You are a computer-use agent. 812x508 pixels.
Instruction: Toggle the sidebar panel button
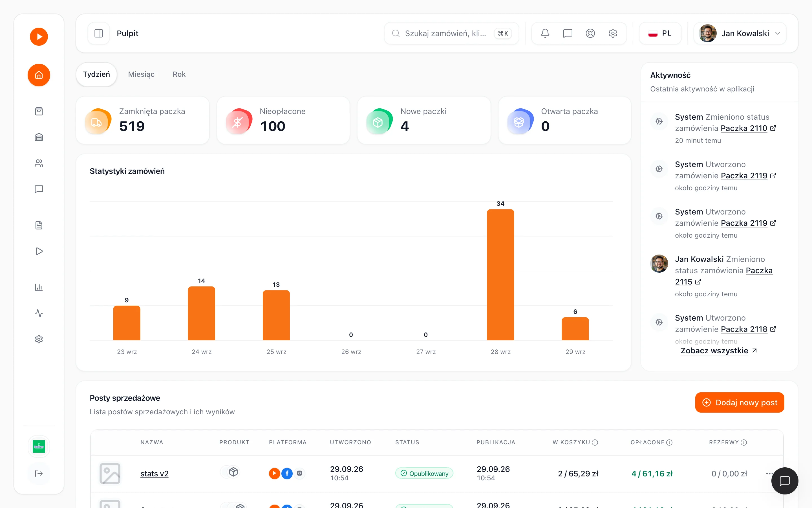[x=99, y=33]
